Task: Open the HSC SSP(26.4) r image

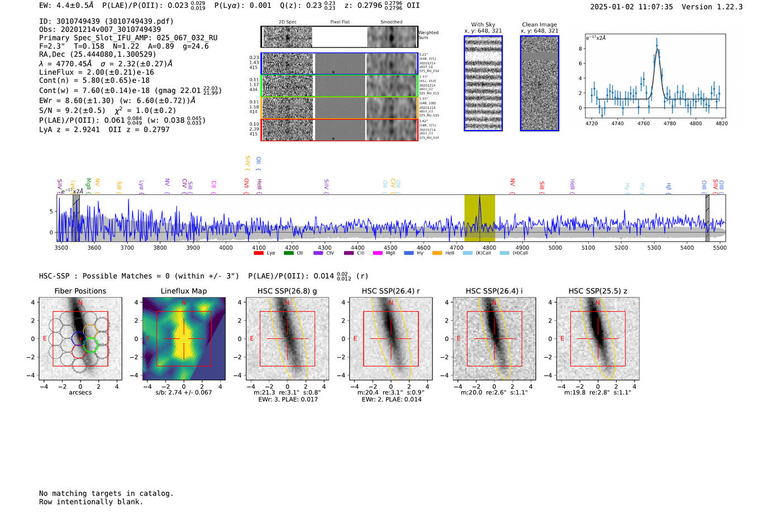Action: 390,338
